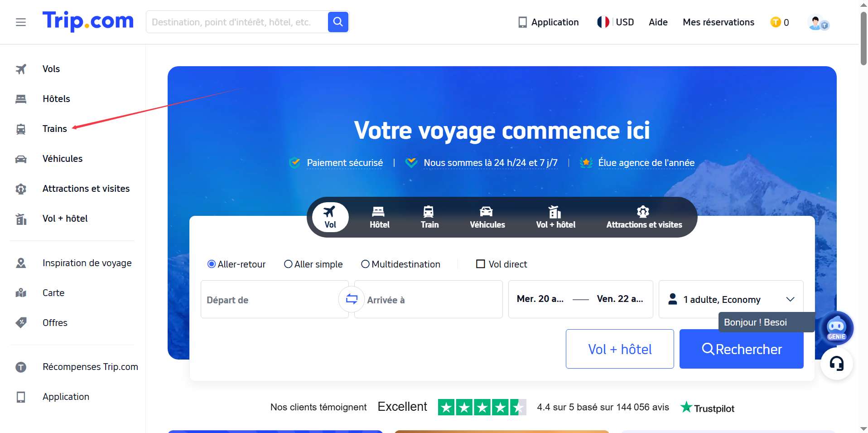Open the Application link in header
Viewport: 868px width, 433px height.
tap(555, 22)
